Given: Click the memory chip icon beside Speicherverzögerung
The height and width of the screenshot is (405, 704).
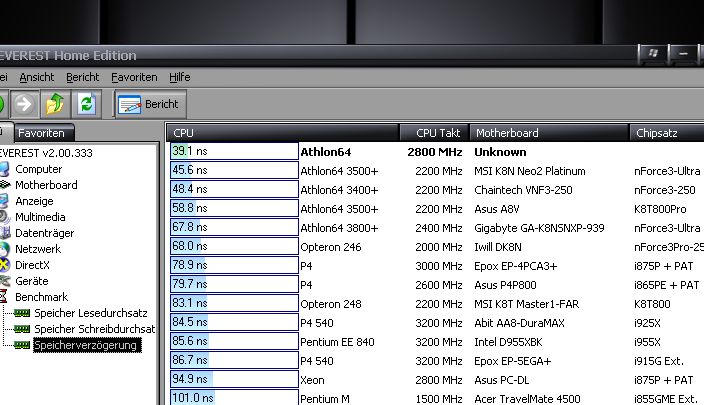Looking at the screenshot, I should click(x=22, y=345).
